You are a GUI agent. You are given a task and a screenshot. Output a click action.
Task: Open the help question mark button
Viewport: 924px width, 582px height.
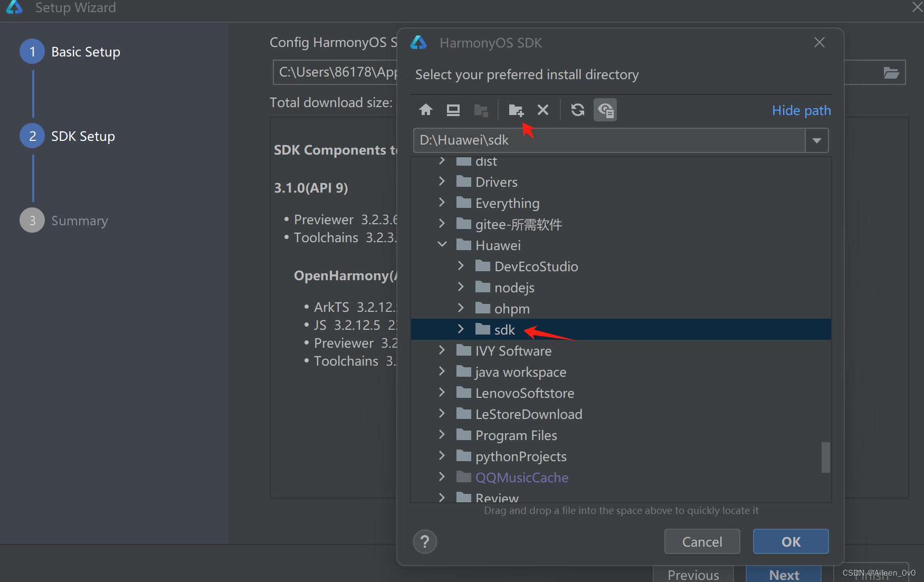[x=425, y=541]
